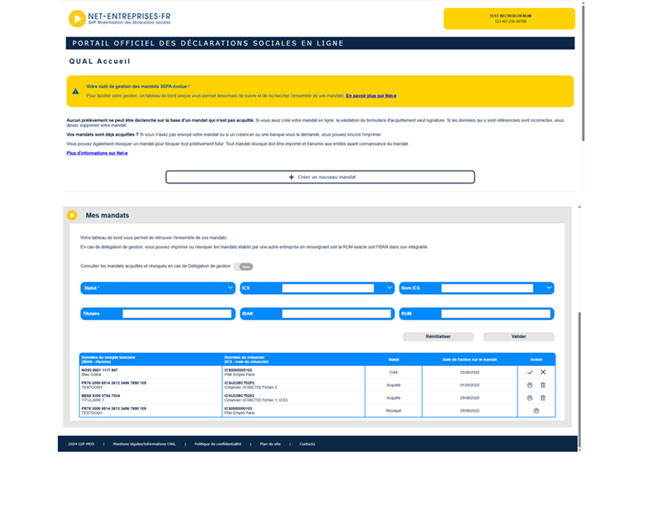
Task: Print the TITULAIRE 1 mandate row
Action: pyautogui.click(x=529, y=397)
